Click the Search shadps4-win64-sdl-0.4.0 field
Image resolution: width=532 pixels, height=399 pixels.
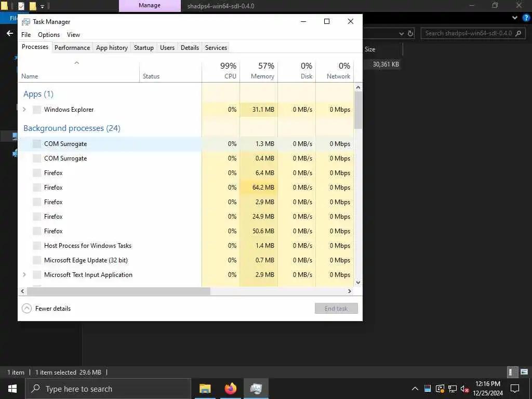point(473,33)
